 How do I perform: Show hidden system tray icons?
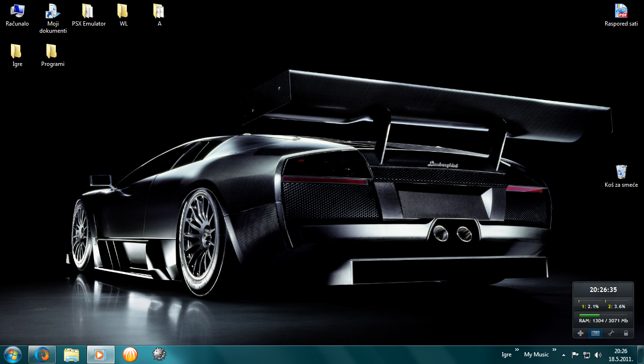[x=563, y=355]
